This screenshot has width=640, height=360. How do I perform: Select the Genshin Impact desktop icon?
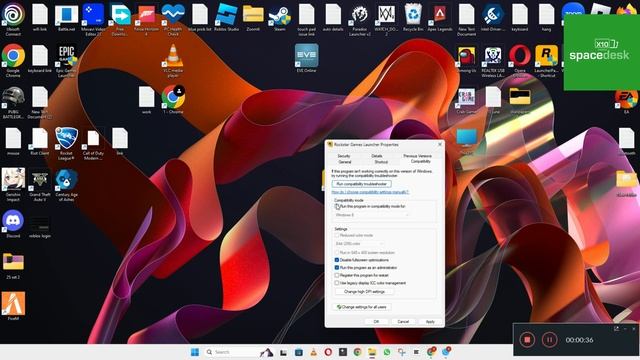pyautogui.click(x=13, y=184)
